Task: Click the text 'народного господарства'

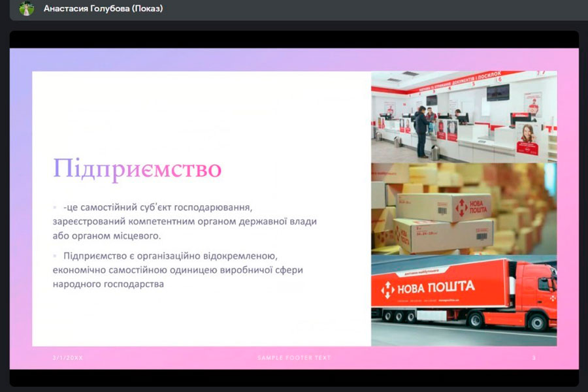Action: click(108, 284)
